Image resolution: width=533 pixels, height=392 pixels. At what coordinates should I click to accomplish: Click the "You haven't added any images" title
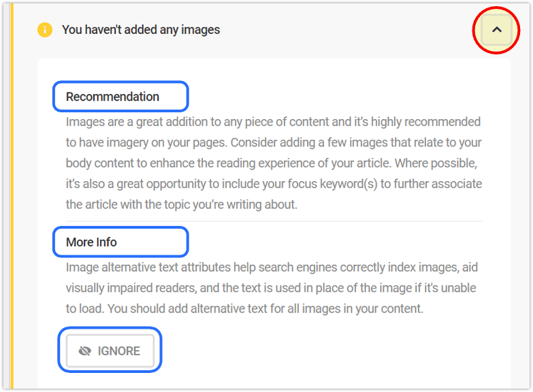pyautogui.click(x=141, y=30)
